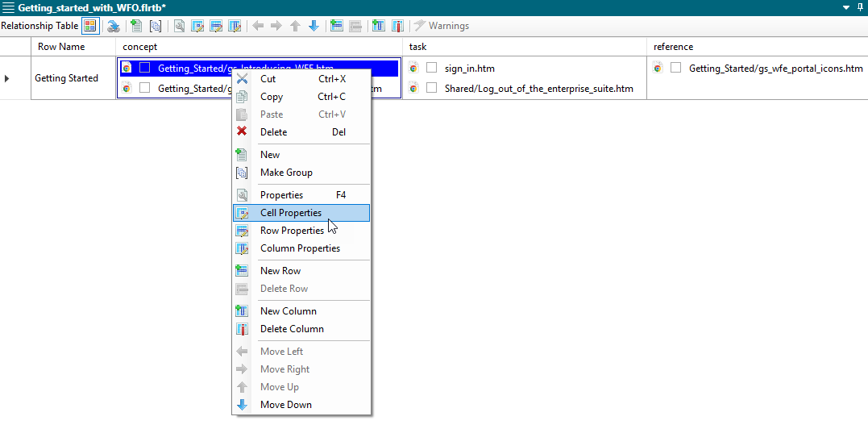The width and height of the screenshot is (868, 429).
Task: Open the title bar dropdown arrow
Action: (x=846, y=8)
